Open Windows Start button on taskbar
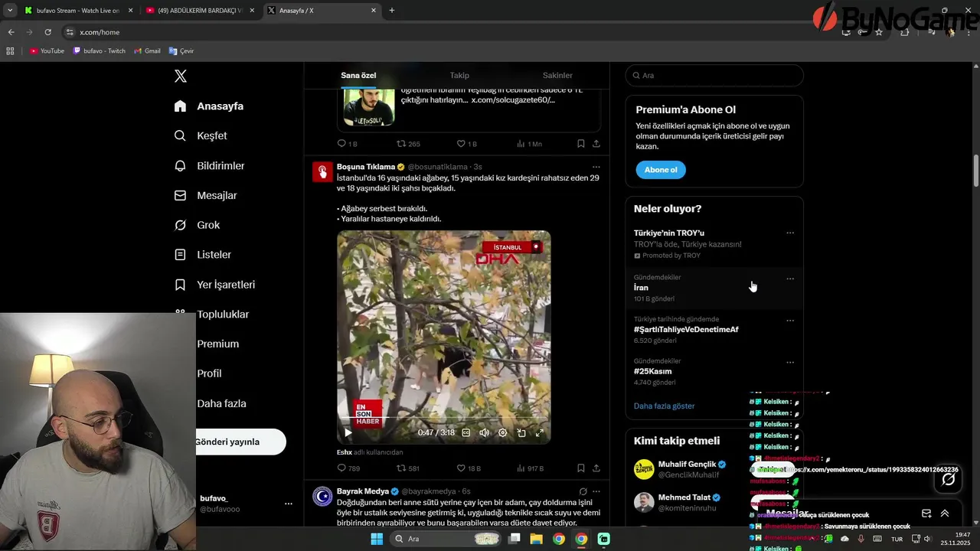This screenshot has height=551, width=980. pos(377,539)
